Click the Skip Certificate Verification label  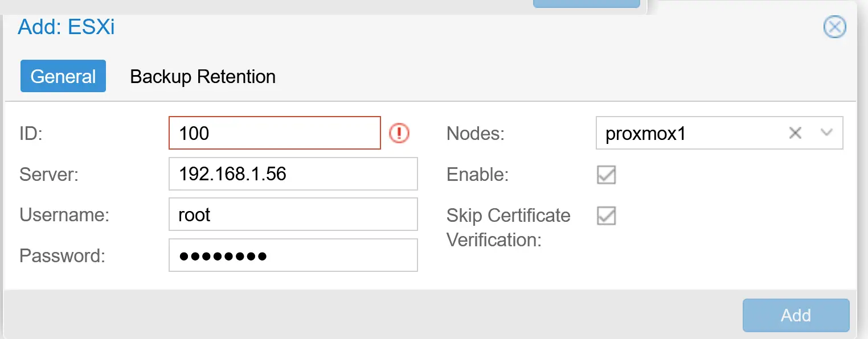[x=509, y=228]
